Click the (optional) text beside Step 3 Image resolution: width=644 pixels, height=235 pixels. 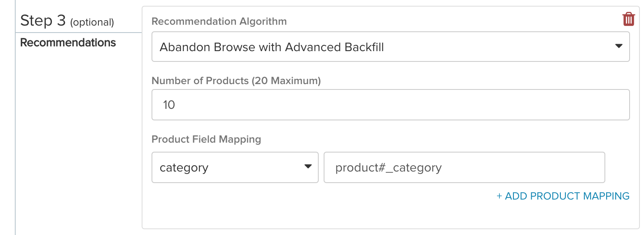click(x=92, y=22)
